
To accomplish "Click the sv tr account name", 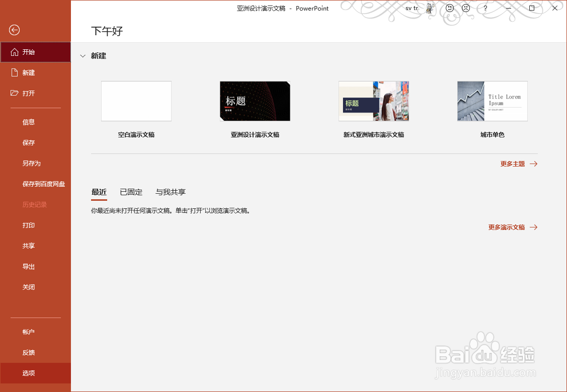I will [412, 8].
